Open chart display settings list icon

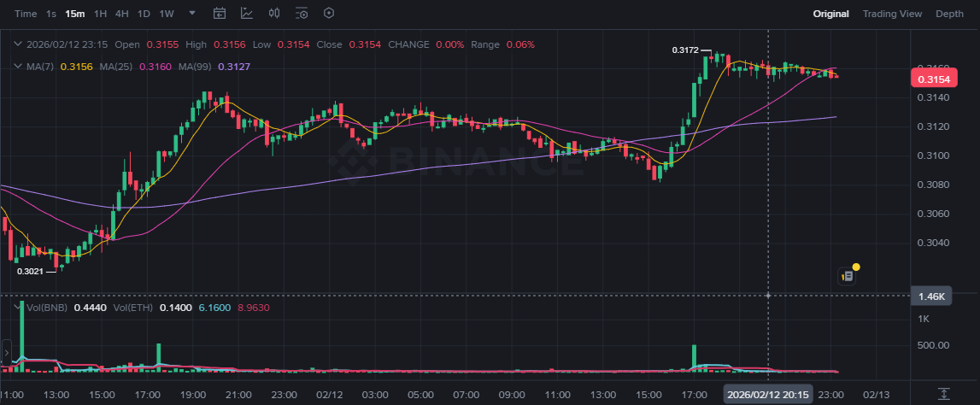[302, 14]
